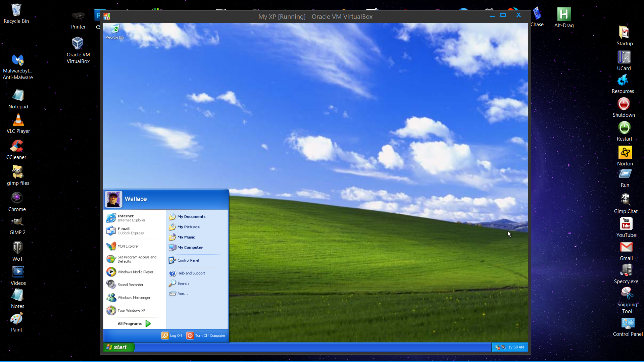Click the VirtualBox window title bar icon

point(107,16)
